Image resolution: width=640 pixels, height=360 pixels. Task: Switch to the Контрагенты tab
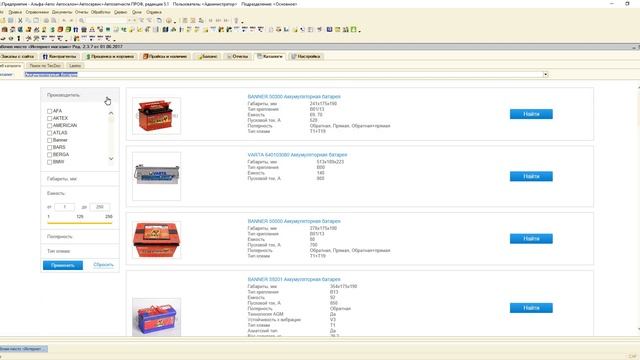click(x=60, y=56)
